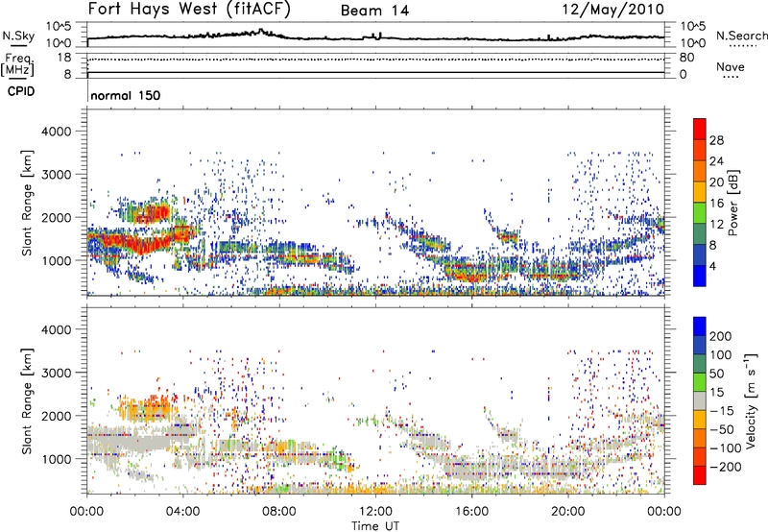This screenshot has width=768, height=532.
Task: Click 'Slant Range [km]' label of velocity panel
Action: click(27, 400)
